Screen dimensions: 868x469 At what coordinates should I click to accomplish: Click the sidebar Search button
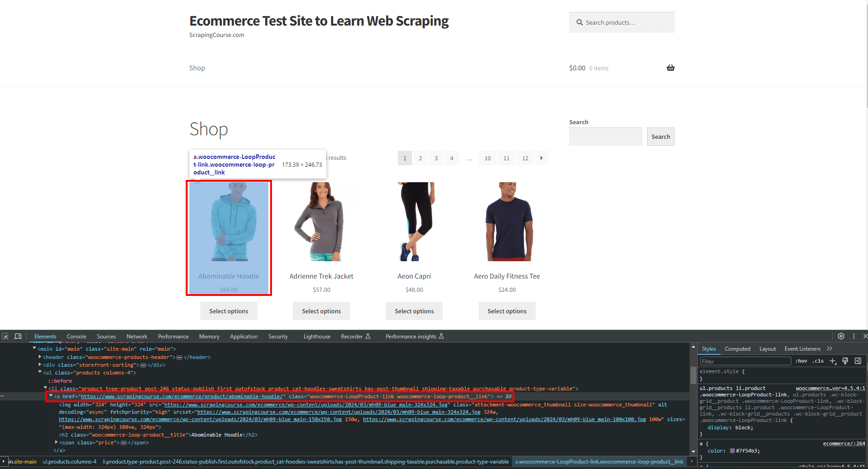click(x=660, y=137)
